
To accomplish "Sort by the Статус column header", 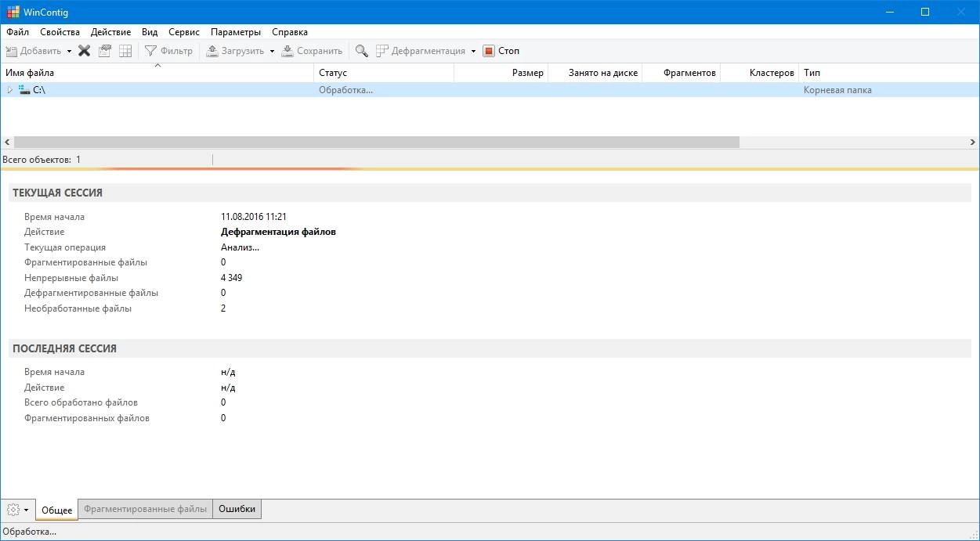I will (384, 73).
